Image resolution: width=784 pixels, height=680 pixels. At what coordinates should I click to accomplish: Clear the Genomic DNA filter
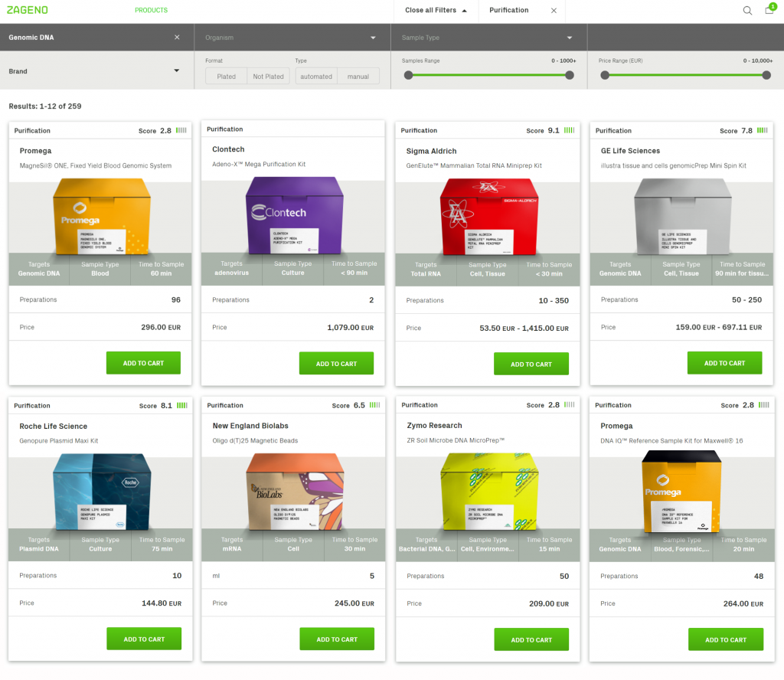177,37
